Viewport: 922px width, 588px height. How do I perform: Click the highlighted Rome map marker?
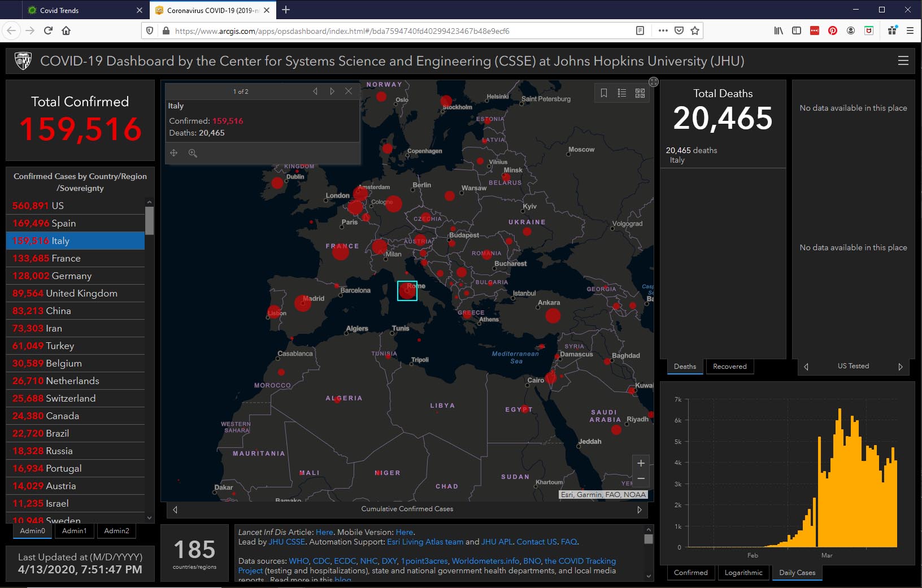[x=407, y=291]
